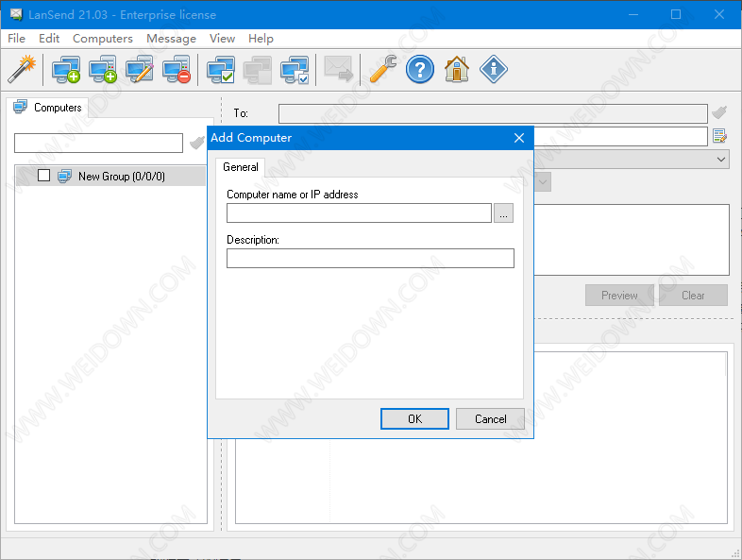Confirm with the OK button

coord(414,419)
